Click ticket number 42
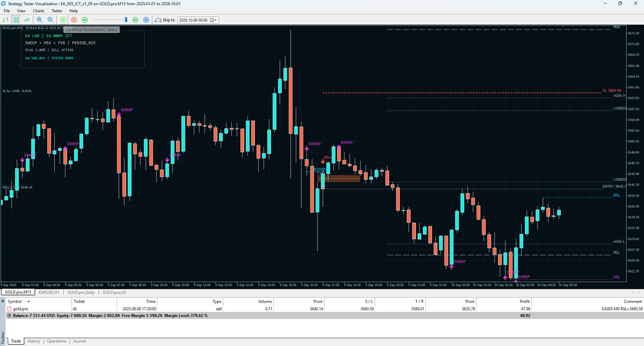The height and width of the screenshot is (346, 644). click(x=75, y=309)
